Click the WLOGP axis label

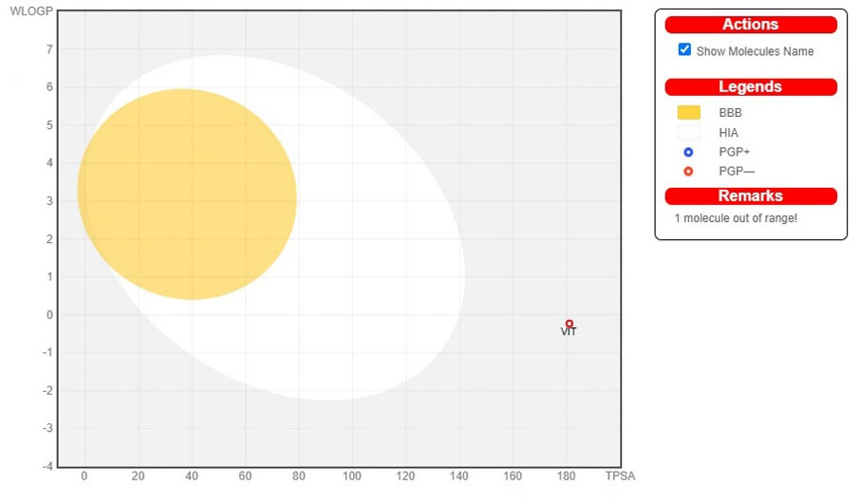(x=30, y=11)
